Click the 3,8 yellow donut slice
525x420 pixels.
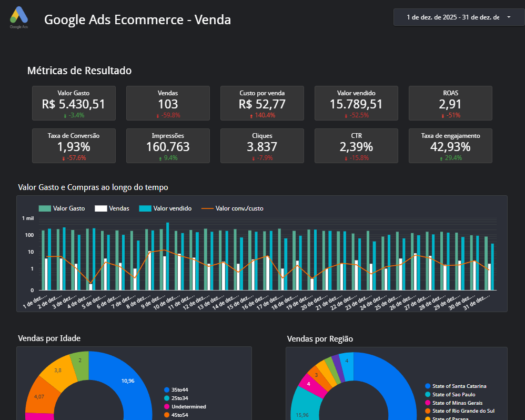57,371
